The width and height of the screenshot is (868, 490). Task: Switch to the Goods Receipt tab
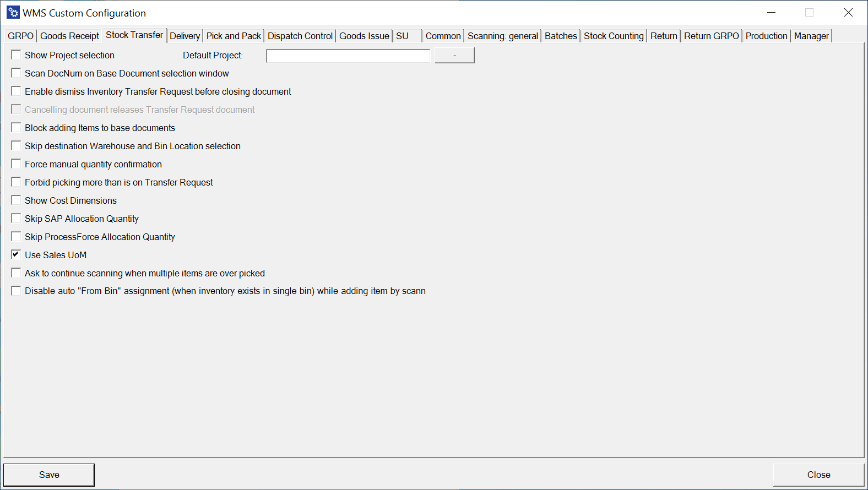pos(69,36)
